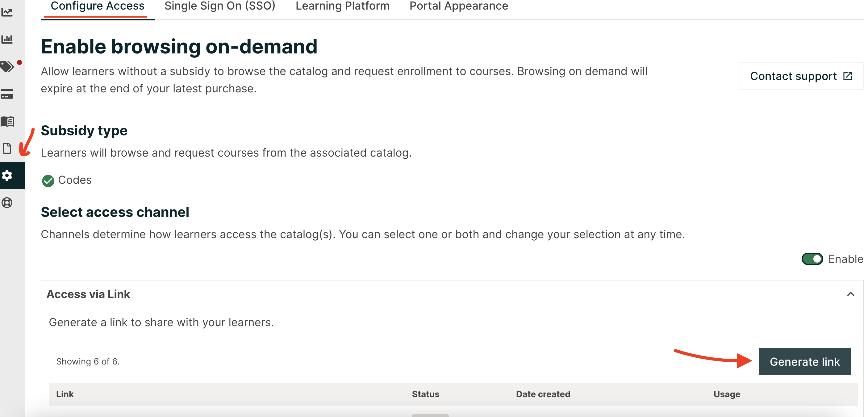Toggle the checkmark next to Codes
Image resolution: width=868 pixels, height=417 pixels.
tap(48, 180)
